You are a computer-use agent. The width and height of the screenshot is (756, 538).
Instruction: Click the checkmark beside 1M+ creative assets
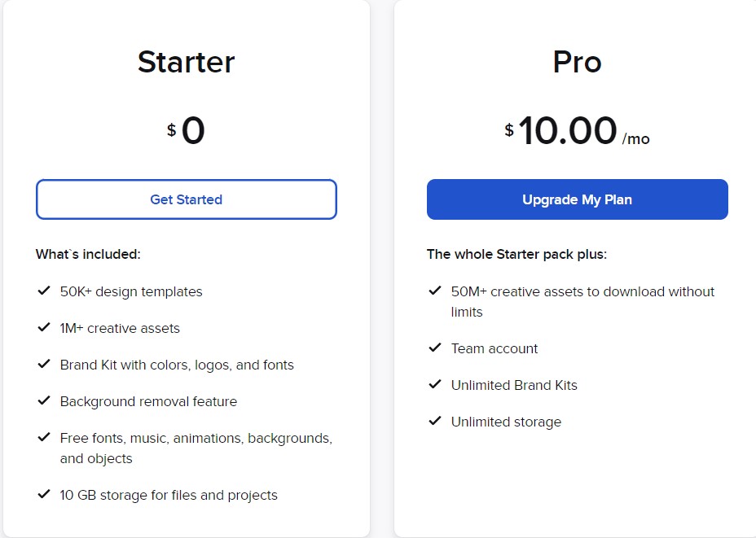(44, 328)
